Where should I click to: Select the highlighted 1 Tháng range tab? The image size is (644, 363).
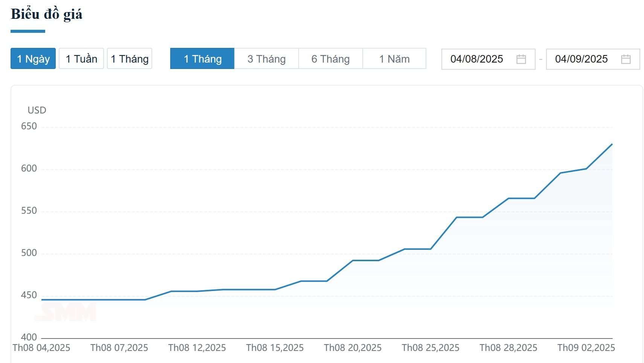pyautogui.click(x=202, y=59)
